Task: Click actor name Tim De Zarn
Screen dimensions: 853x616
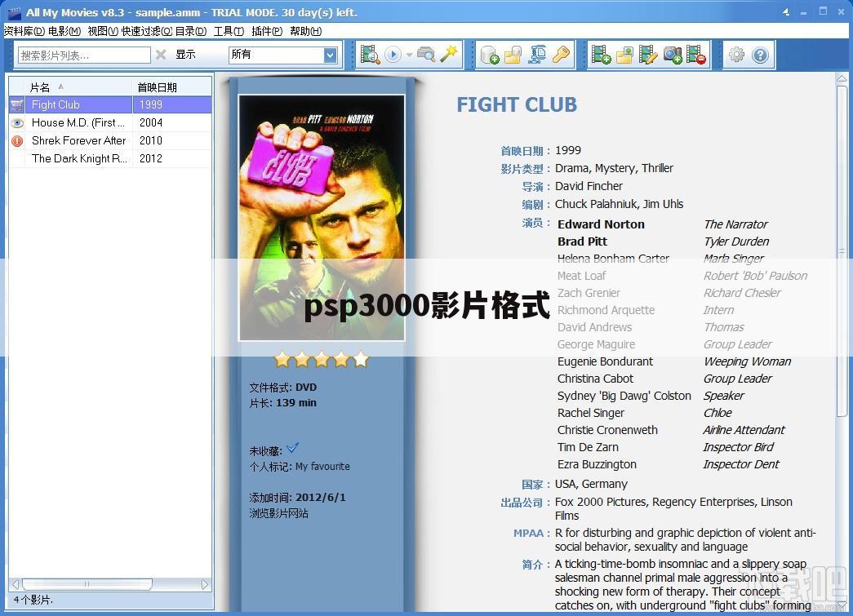Action: [x=588, y=447]
